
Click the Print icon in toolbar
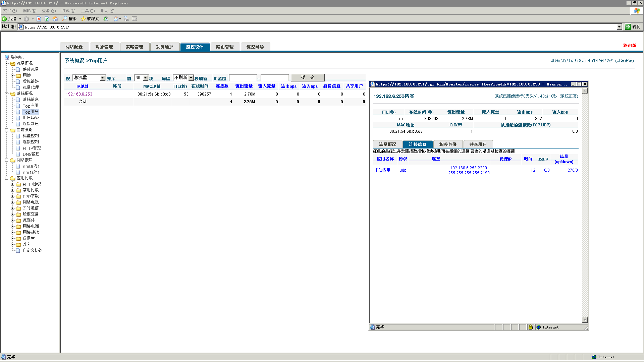(126, 19)
